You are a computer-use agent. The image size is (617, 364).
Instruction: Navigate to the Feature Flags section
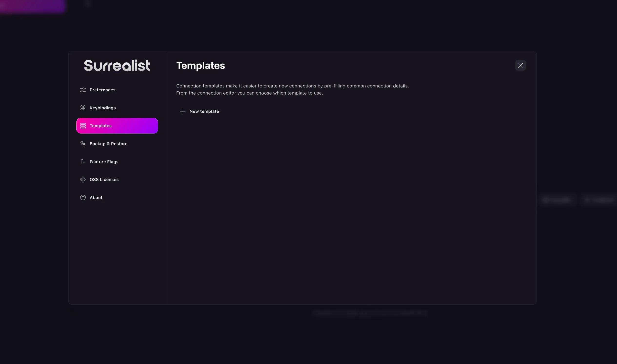[x=104, y=161]
